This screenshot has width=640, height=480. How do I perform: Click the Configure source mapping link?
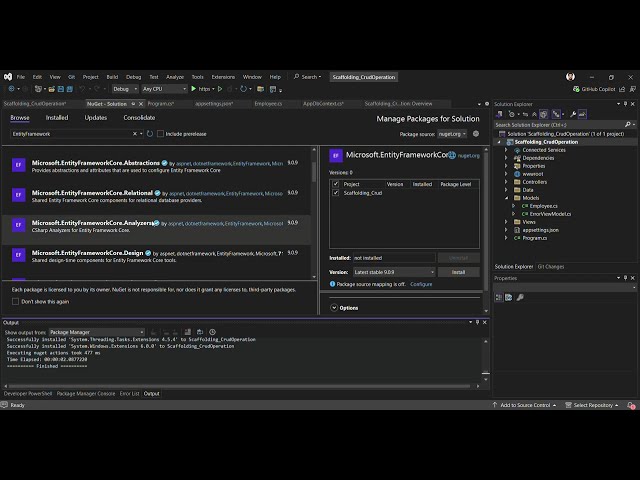421,284
